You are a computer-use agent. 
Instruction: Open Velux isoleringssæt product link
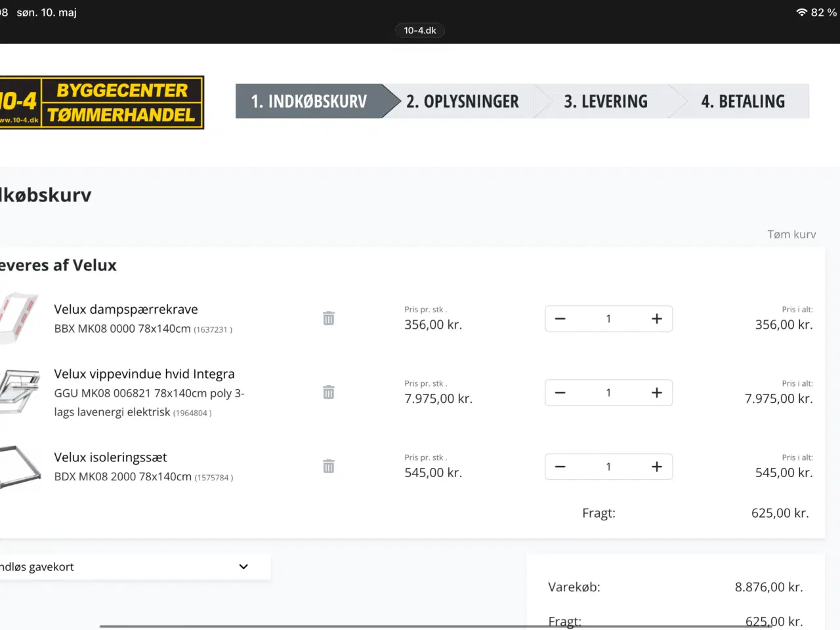110,457
